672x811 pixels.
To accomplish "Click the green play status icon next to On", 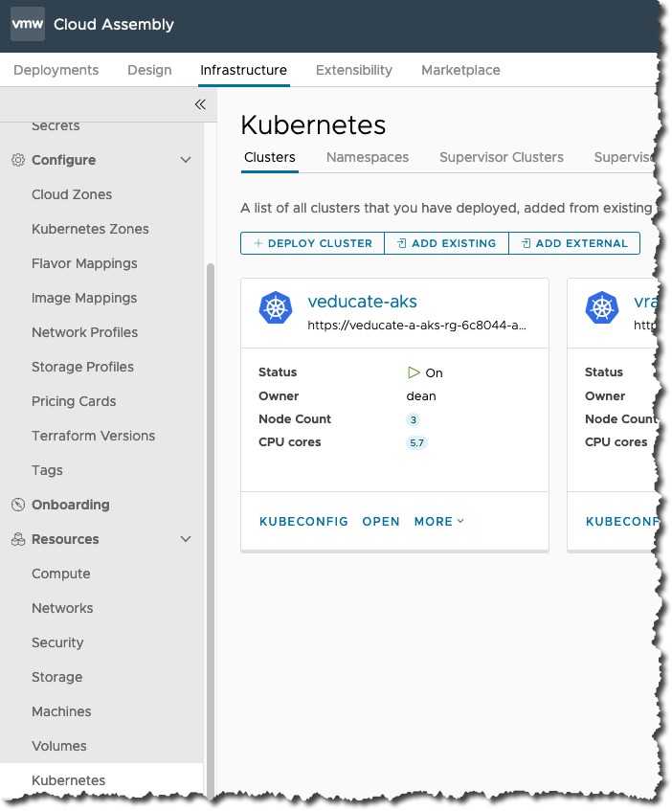I will (x=414, y=372).
